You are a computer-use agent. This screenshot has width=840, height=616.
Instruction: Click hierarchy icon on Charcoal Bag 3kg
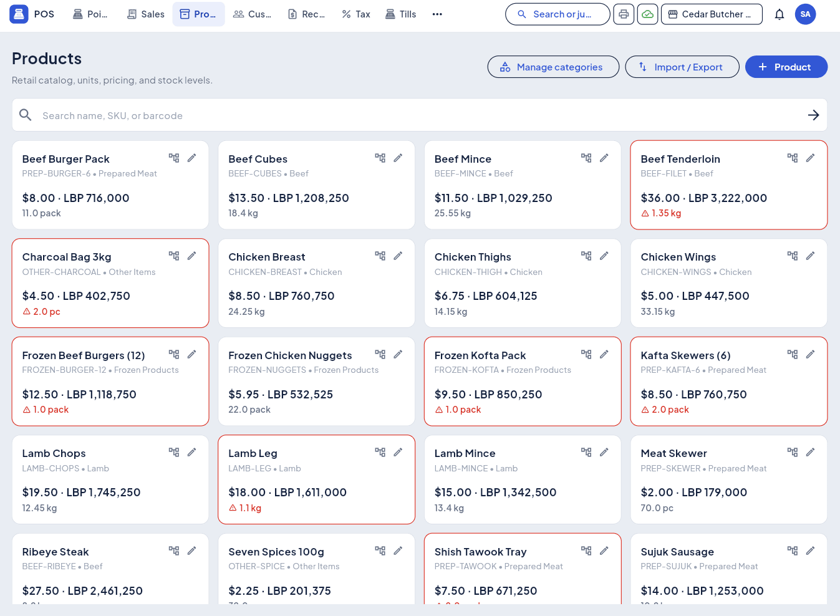(174, 256)
